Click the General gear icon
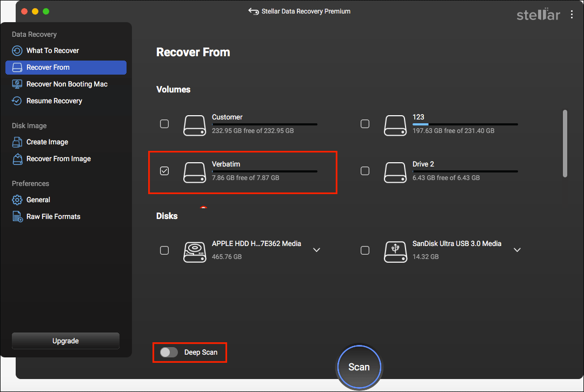The height and width of the screenshot is (392, 584). click(x=17, y=200)
